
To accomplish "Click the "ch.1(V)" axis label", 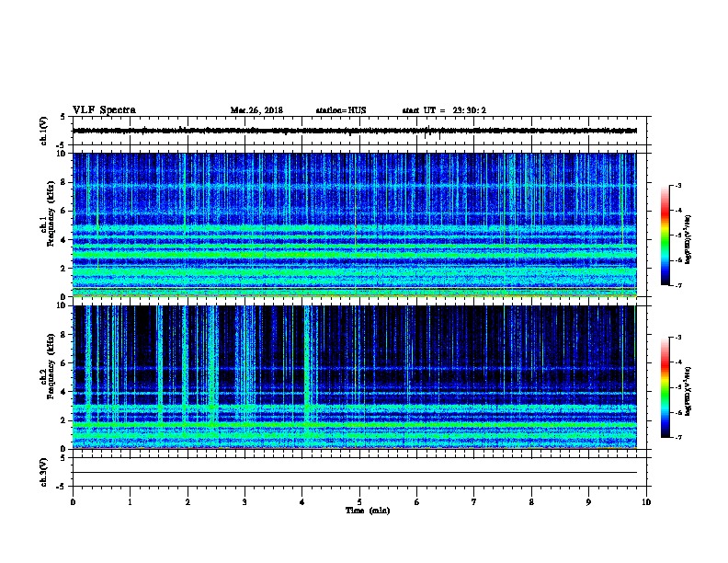I will click(x=43, y=131).
